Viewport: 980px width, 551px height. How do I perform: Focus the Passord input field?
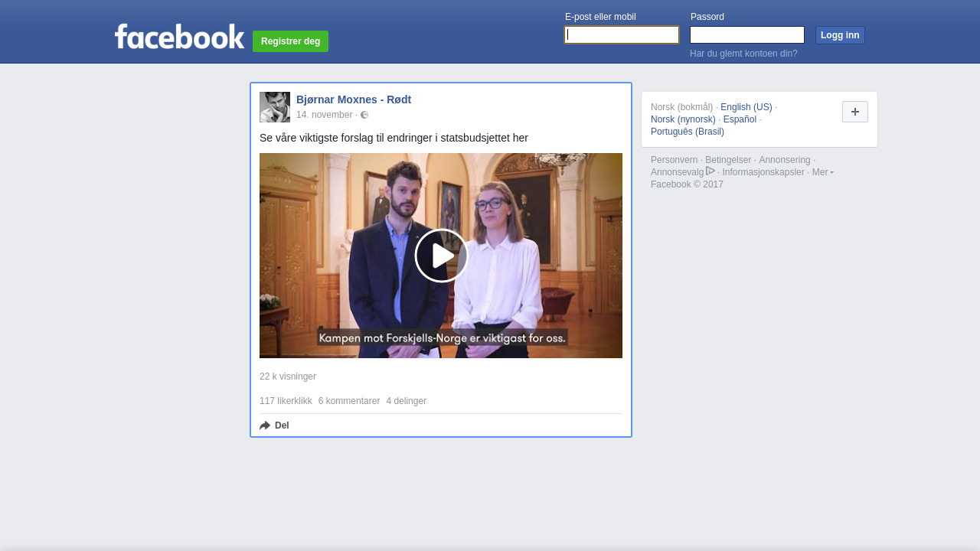click(x=747, y=35)
